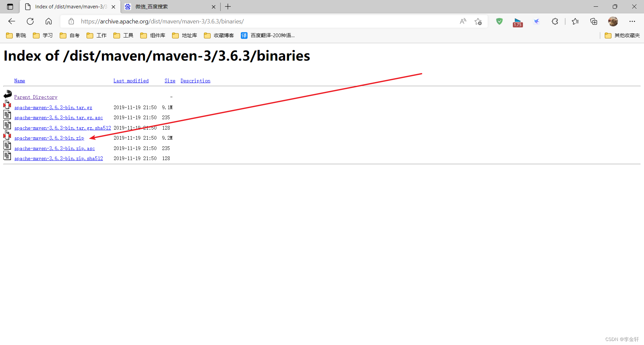Viewport: 644px width, 345px height.
Task: Click the flag extension showing 1.75 badge
Action: 518,21
